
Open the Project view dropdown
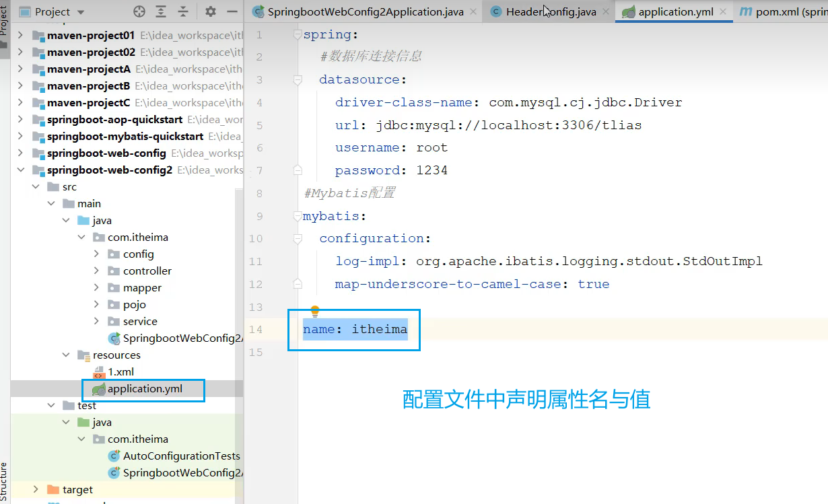pyautogui.click(x=81, y=12)
